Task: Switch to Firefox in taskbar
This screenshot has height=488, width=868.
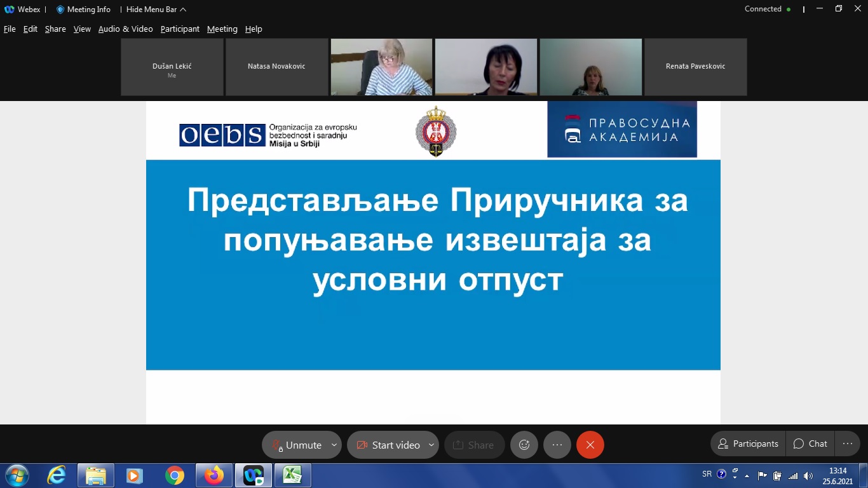Action: pos(214,475)
